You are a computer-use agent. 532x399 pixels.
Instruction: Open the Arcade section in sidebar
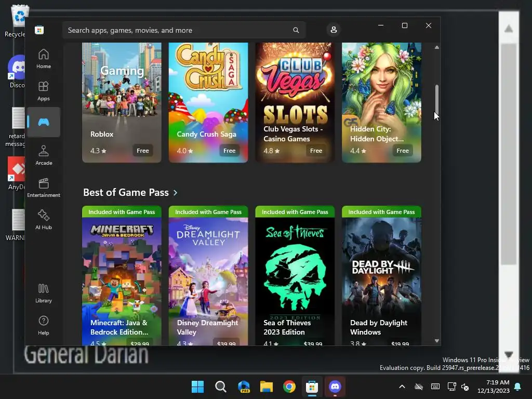point(44,155)
